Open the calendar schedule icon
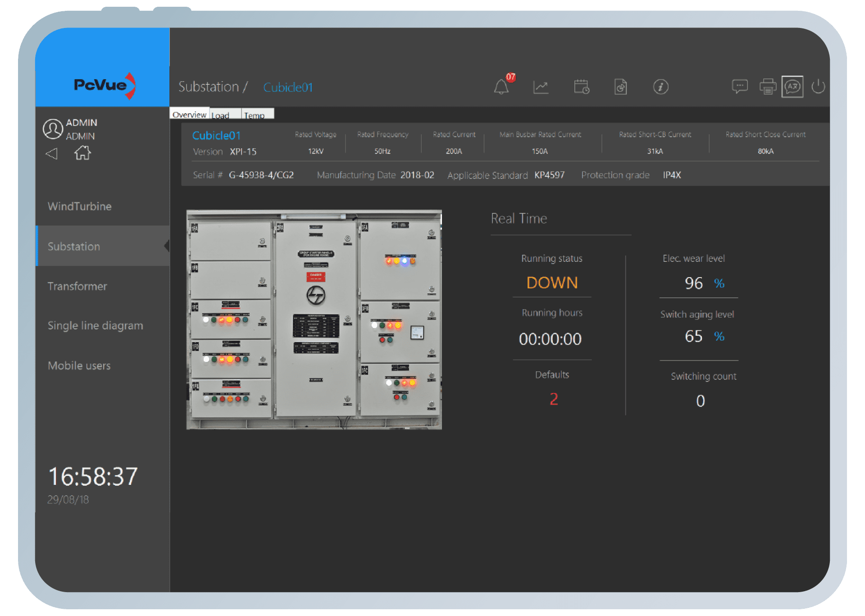865x616 pixels. click(581, 87)
